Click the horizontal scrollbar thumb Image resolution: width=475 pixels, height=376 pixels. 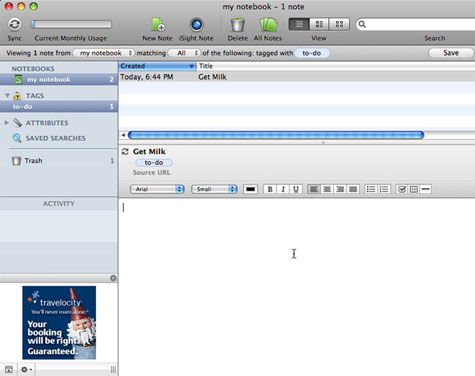276,135
